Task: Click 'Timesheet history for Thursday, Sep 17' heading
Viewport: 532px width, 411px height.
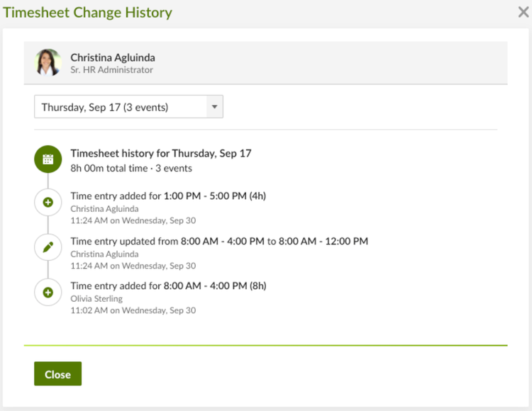Action: (161, 154)
